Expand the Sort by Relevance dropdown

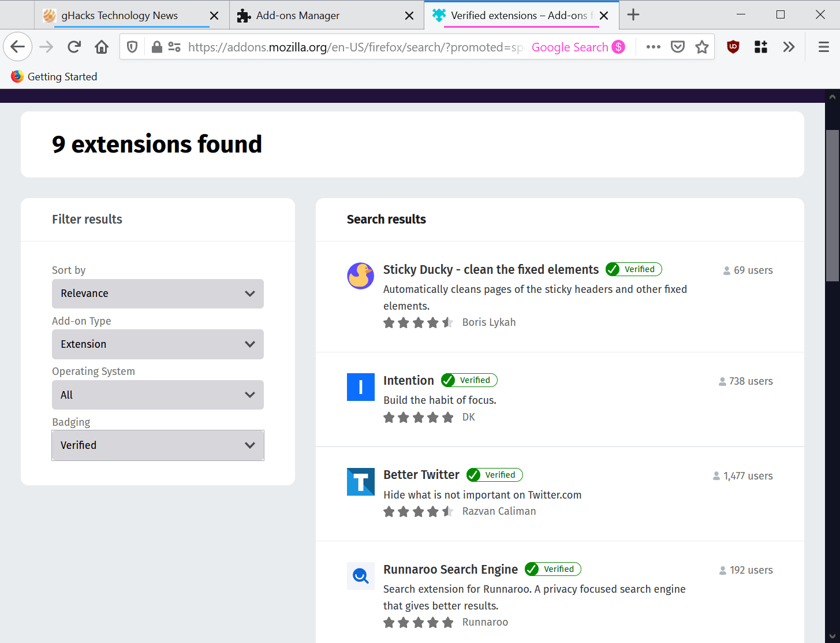[158, 293]
